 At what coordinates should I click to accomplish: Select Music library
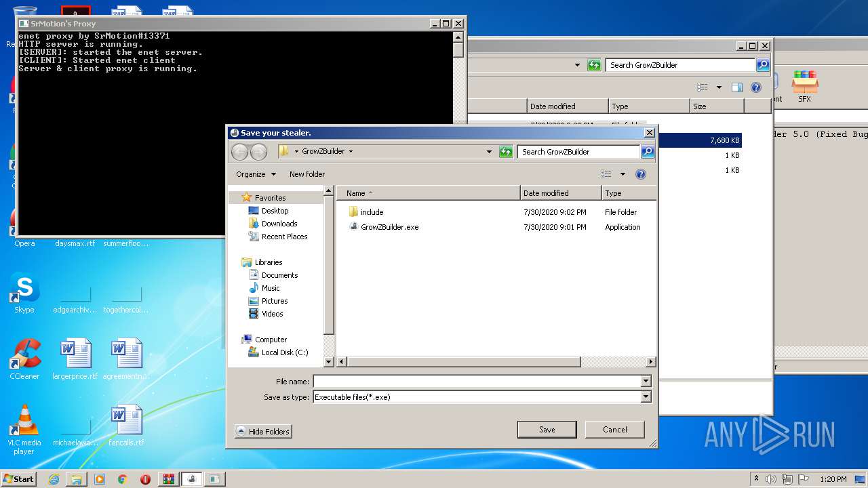271,288
